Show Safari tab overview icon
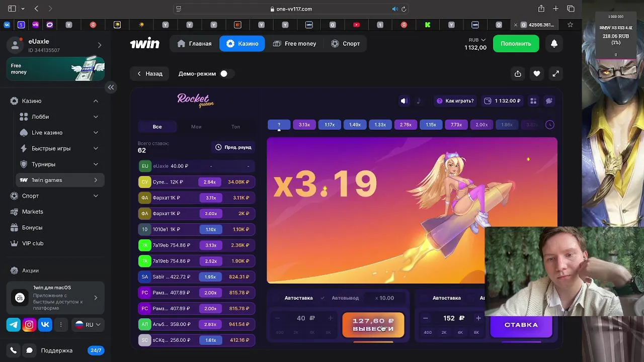Screen dimensions: 644x362 tap(571, 9)
